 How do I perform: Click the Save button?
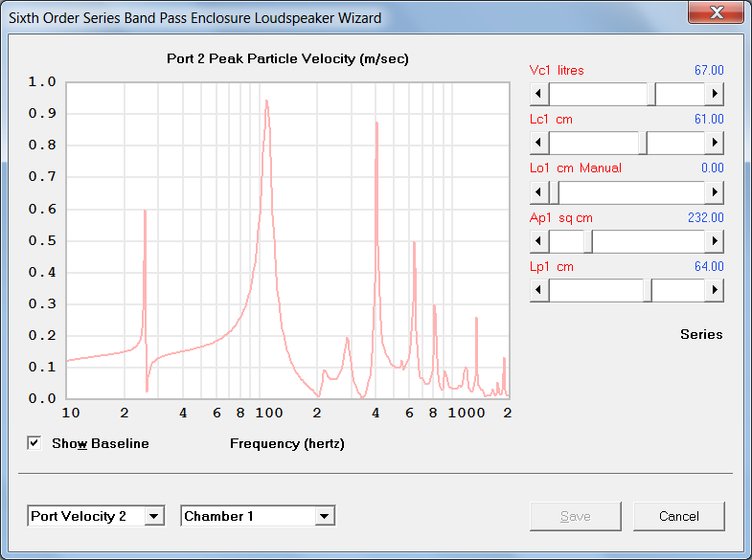tap(576, 516)
